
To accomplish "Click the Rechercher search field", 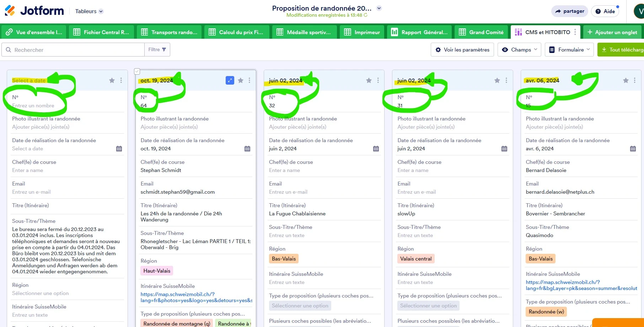I will [75, 50].
